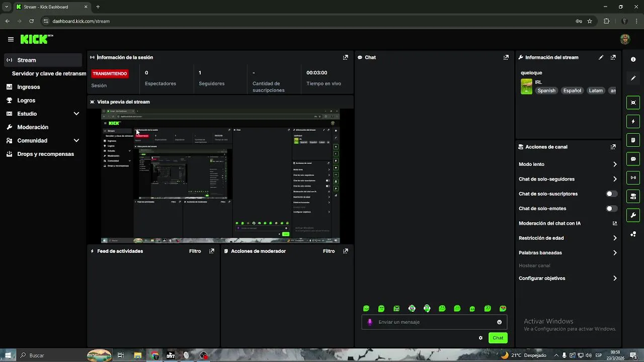Image resolution: width=644 pixels, height=362 pixels.
Task: Open Restricción de edad options arrow
Action: pyautogui.click(x=615, y=238)
